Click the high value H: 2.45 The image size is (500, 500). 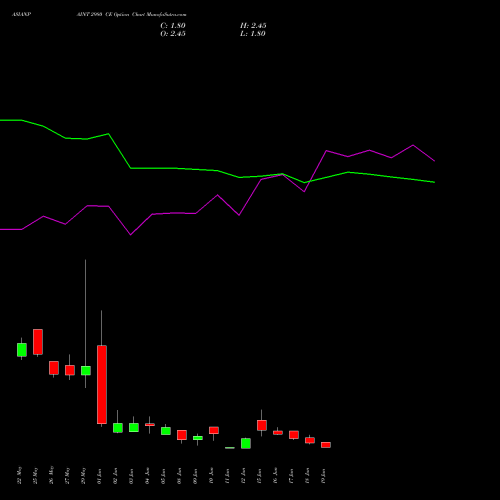pos(253,26)
